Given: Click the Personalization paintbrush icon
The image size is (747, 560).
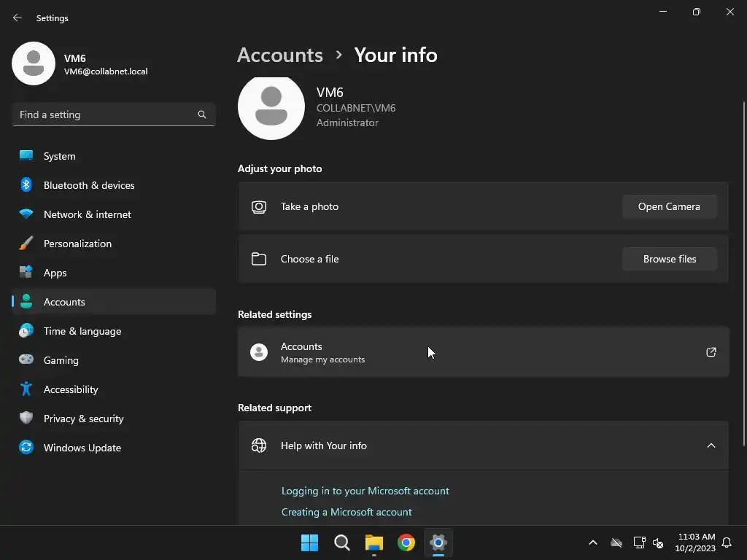Looking at the screenshot, I should click(x=26, y=243).
